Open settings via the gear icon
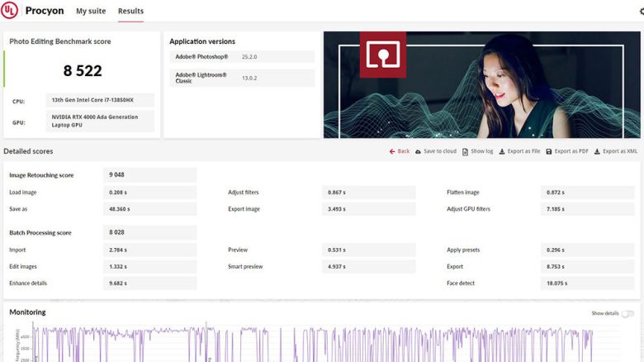 tap(640, 12)
